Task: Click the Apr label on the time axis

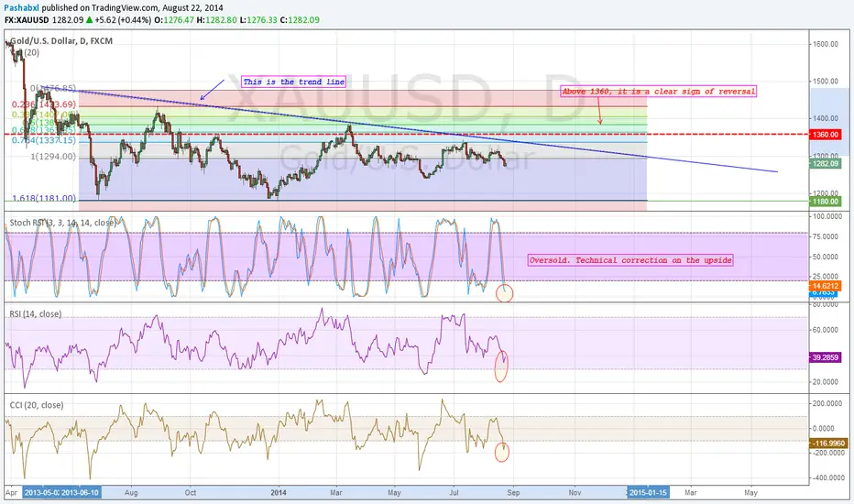Action: 12,493
